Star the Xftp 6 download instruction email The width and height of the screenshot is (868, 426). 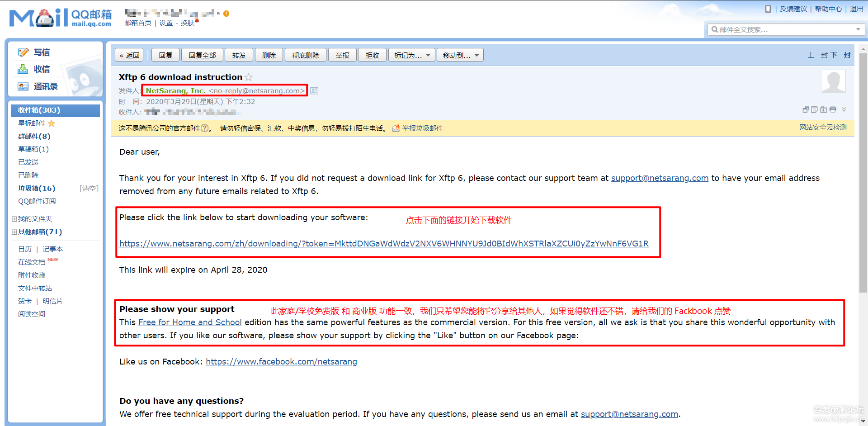pos(249,77)
